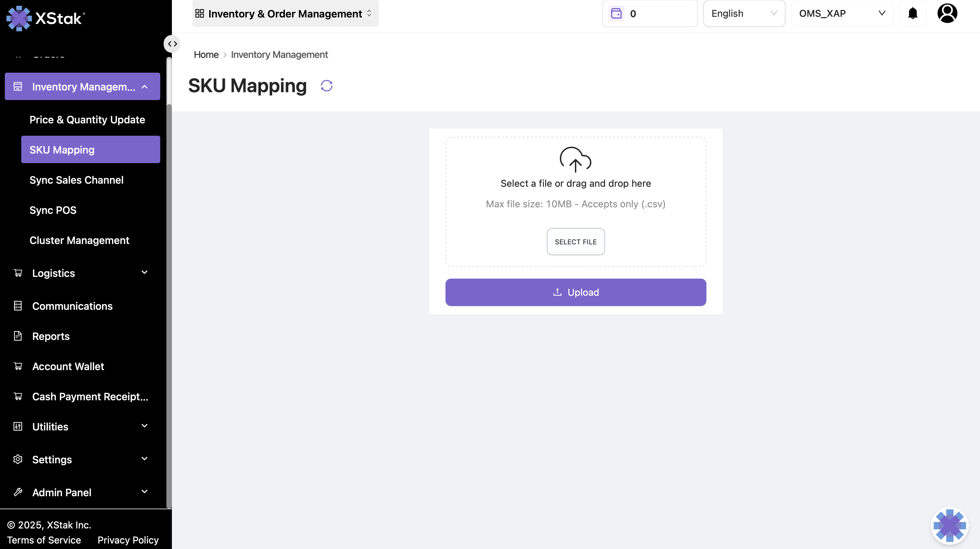Viewport: 980px width, 549px height.
Task: Click the XStak logo
Action: coord(46,18)
